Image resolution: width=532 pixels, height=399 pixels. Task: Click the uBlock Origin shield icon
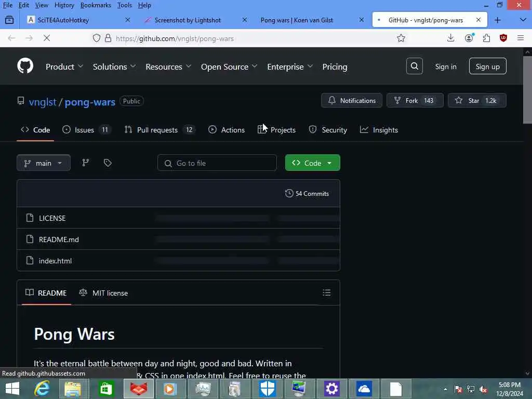tap(503, 38)
